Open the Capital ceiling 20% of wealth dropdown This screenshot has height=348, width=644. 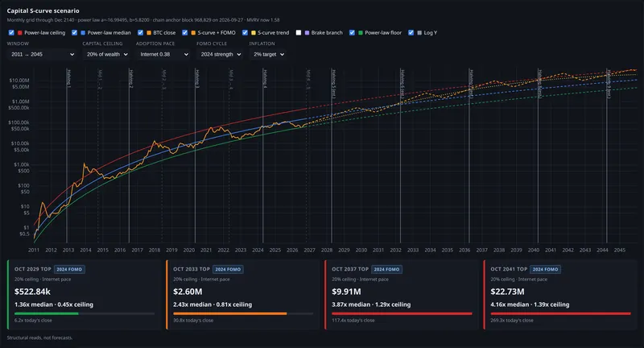pyautogui.click(x=107, y=54)
